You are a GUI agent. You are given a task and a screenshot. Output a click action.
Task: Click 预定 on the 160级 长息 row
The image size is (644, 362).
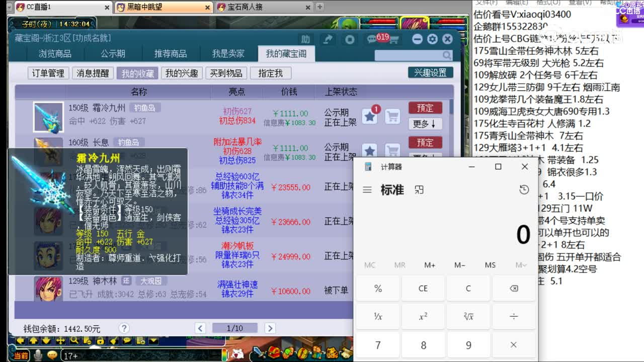pyautogui.click(x=425, y=143)
